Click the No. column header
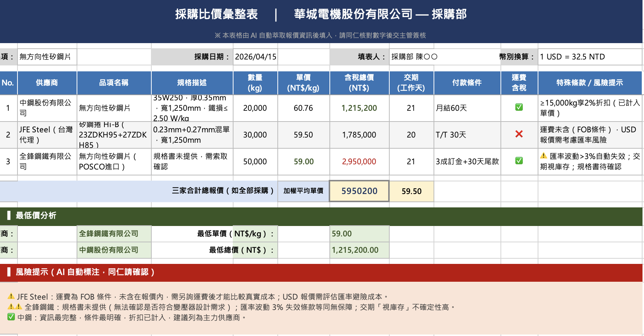 click(x=8, y=83)
